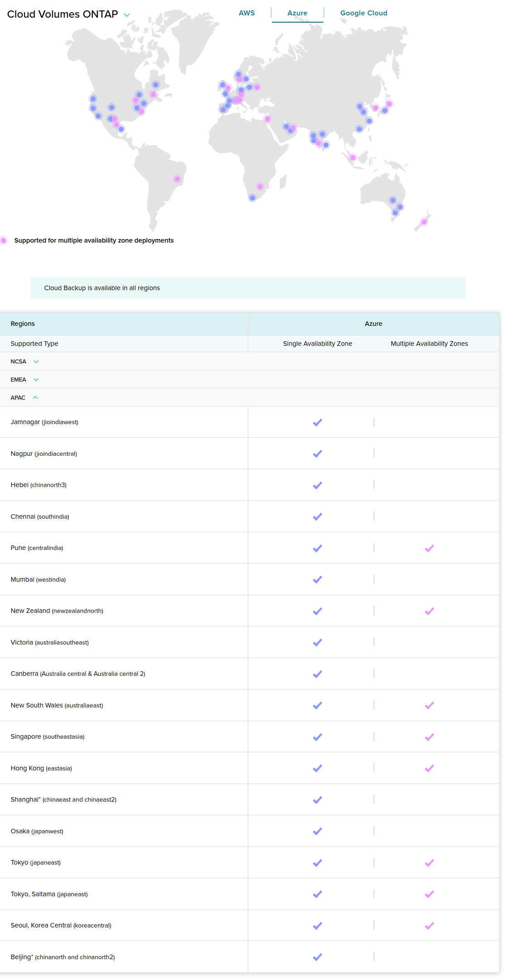Click the Cloud Backup availability banner
The image size is (506, 980).
coord(248,288)
